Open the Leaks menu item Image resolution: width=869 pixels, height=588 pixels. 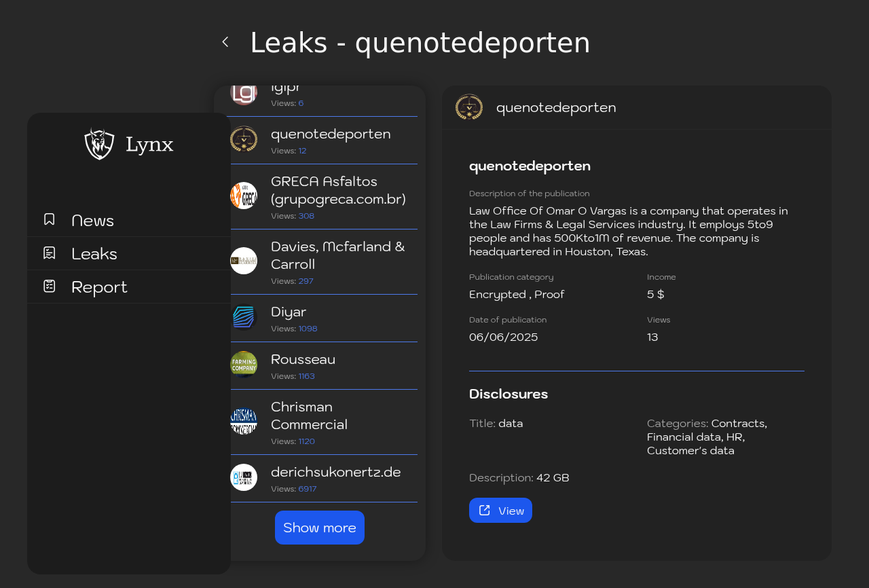click(x=129, y=253)
